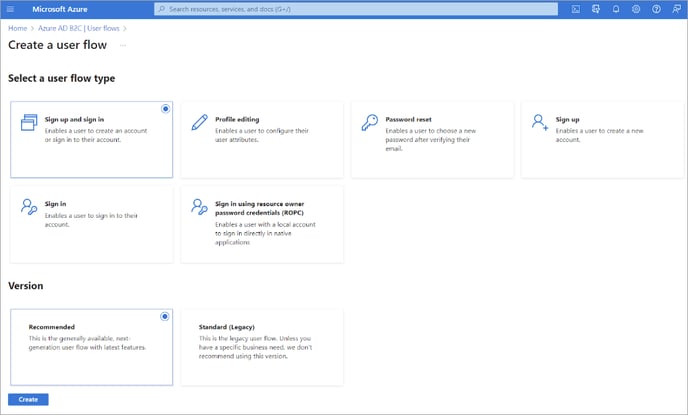Click the Password reset key icon
This screenshot has height=415, width=688.
point(370,122)
